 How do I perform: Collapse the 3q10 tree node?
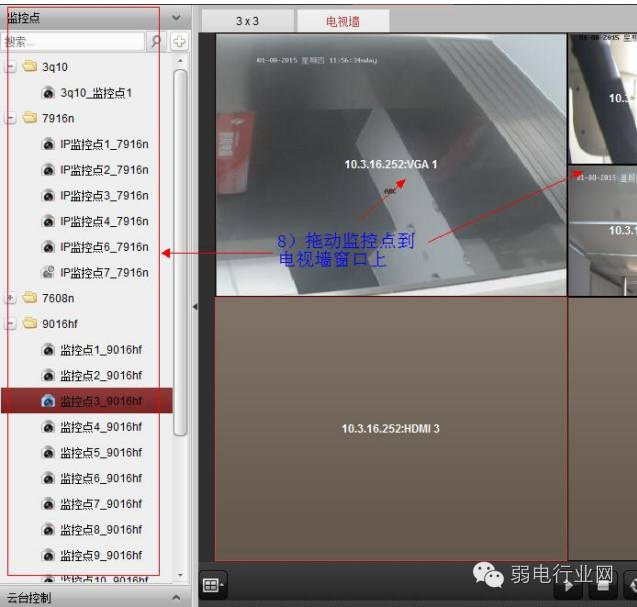point(11,67)
